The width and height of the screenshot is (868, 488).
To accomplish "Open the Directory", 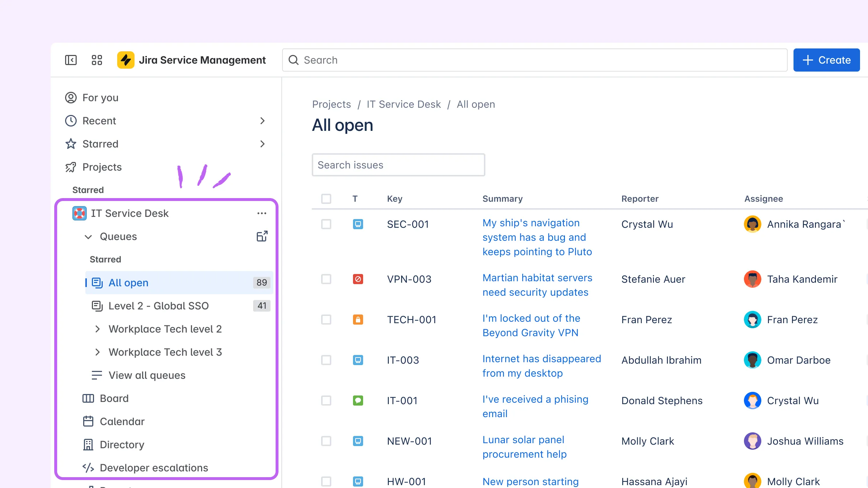I will tap(122, 444).
